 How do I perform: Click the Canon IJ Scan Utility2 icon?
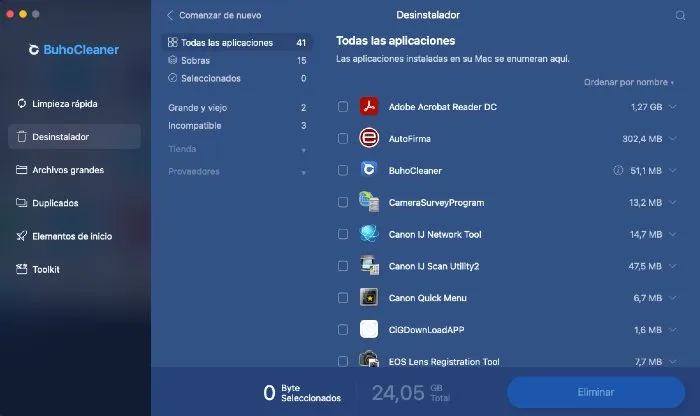[369, 265]
